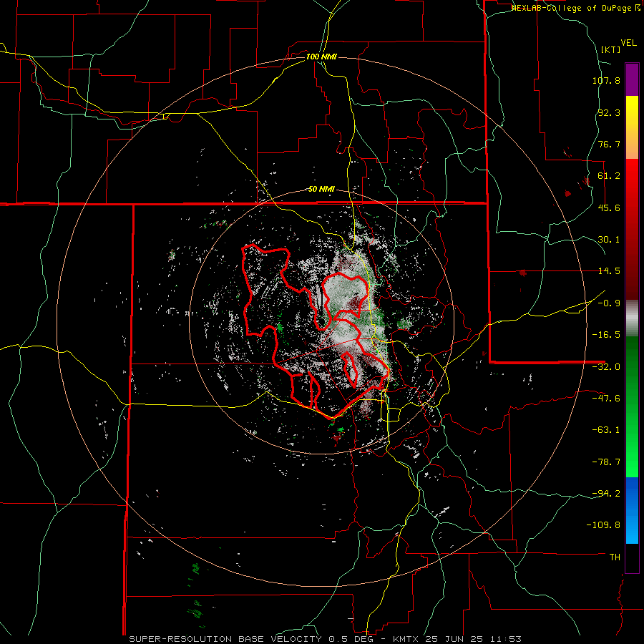
Task: Select the 92.3 legend value
Action: pyautogui.click(x=609, y=112)
